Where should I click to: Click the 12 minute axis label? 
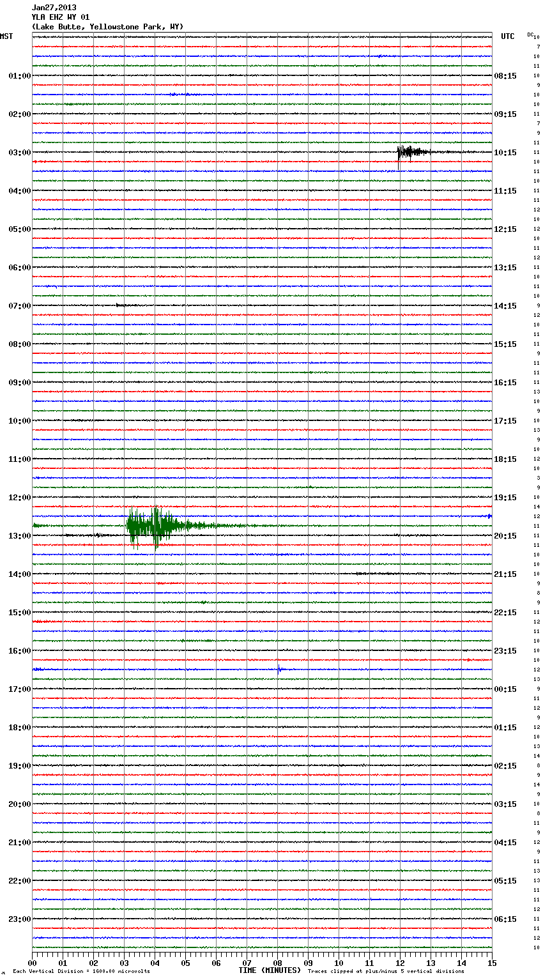pos(400,963)
